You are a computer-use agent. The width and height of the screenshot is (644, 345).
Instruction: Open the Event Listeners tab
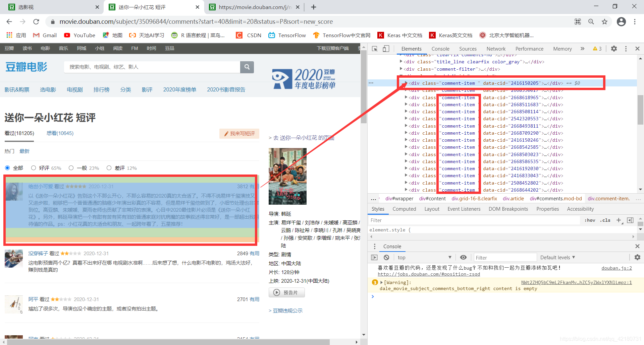click(464, 209)
